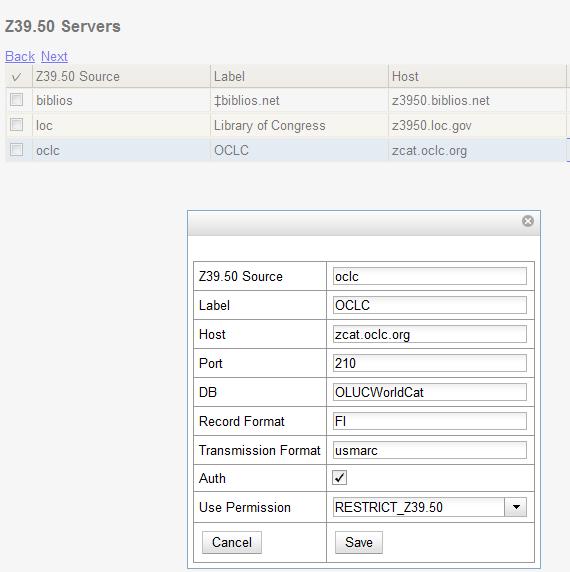Focus the Port input field
Image resolution: width=570 pixels, height=572 pixels.
click(x=430, y=363)
